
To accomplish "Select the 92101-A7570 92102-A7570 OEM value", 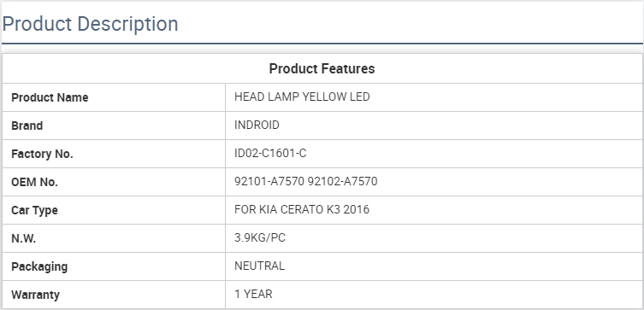I will coord(306,181).
